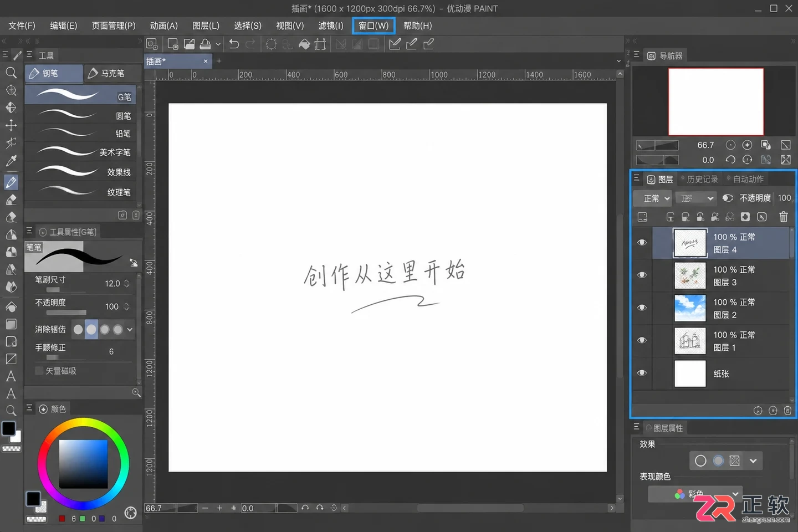Viewport: 798px width, 532px height.
Task: Select the gradient tool
Action: [11, 324]
